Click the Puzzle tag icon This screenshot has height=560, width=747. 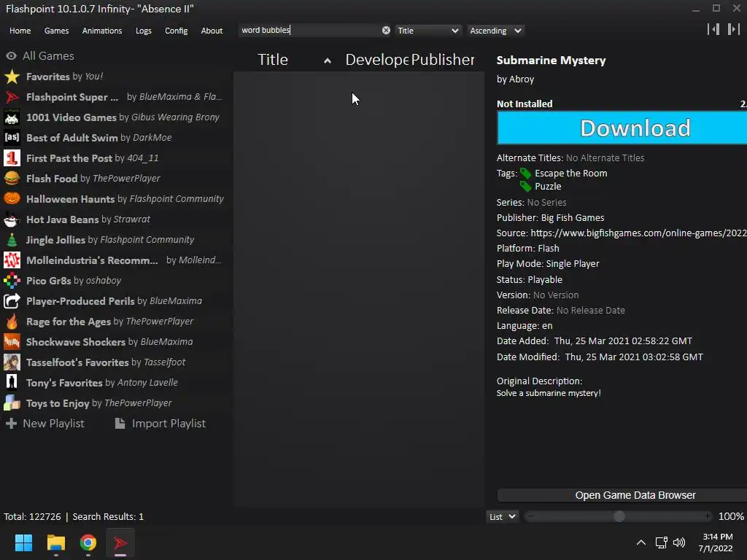click(x=525, y=186)
